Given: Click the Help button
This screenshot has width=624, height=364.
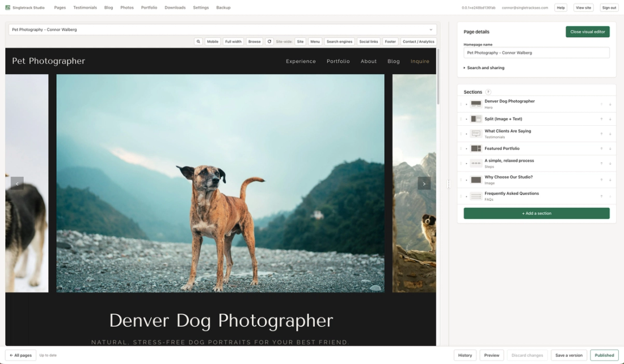Looking at the screenshot, I should [560, 7].
